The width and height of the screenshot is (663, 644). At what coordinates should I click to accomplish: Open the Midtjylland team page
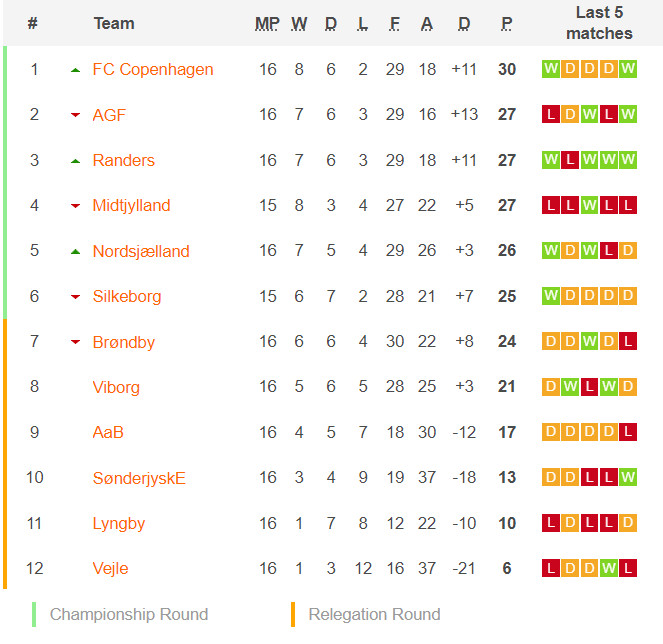(x=132, y=206)
